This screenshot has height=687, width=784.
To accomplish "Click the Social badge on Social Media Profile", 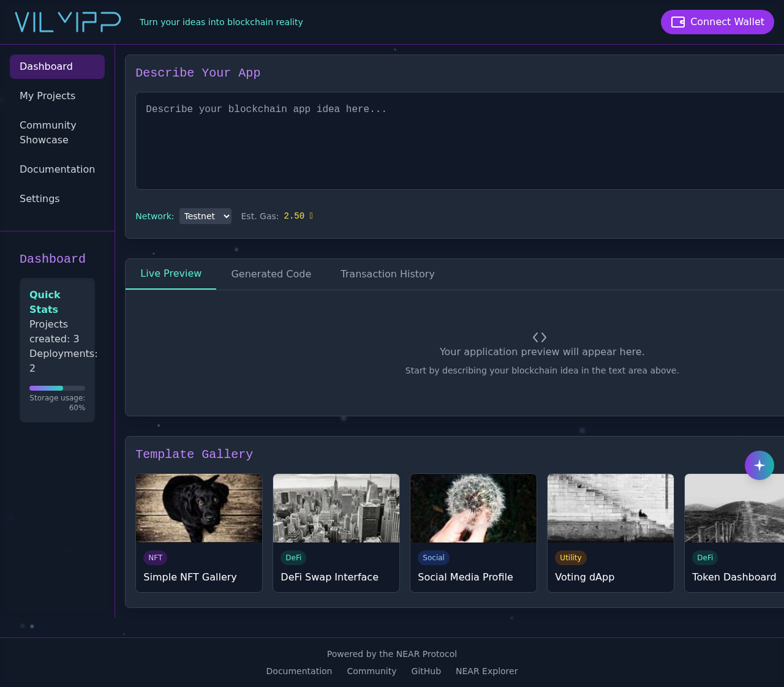I will [433, 558].
